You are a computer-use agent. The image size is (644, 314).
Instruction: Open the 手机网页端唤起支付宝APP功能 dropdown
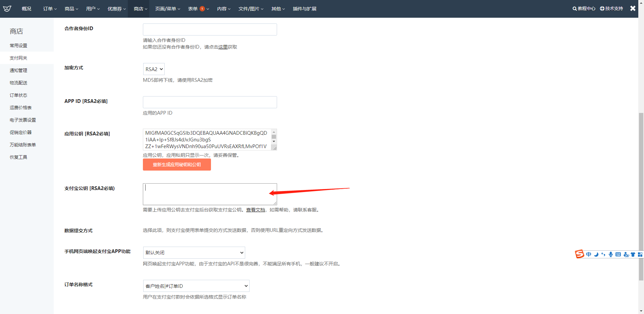click(x=194, y=253)
